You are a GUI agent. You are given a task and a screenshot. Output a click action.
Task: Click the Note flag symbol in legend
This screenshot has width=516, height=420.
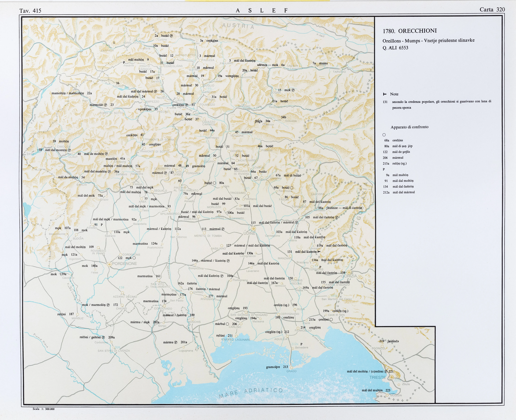click(385, 94)
